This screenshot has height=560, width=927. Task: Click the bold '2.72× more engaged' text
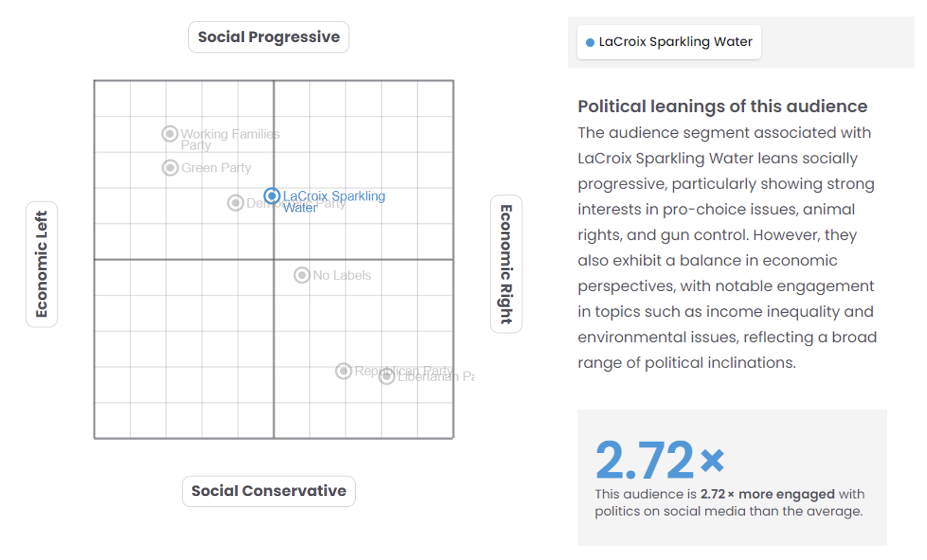pyautogui.click(x=767, y=494)
